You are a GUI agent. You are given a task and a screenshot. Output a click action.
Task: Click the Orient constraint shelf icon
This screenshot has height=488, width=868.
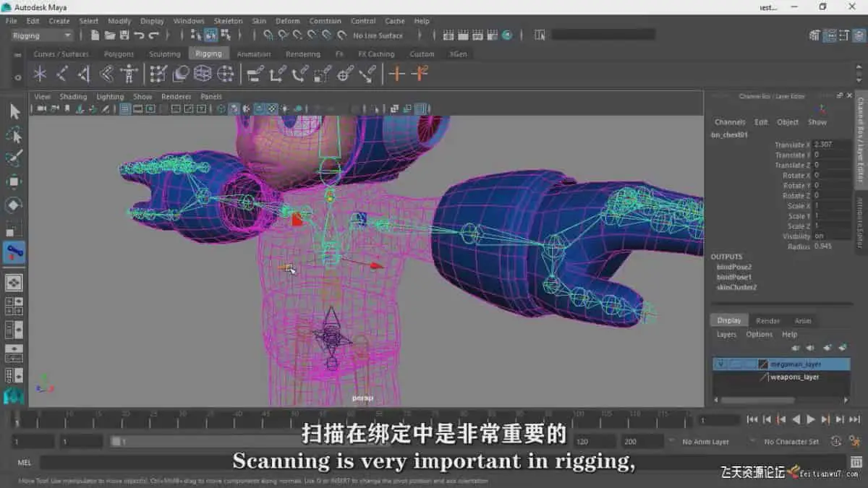coord(300,73)
